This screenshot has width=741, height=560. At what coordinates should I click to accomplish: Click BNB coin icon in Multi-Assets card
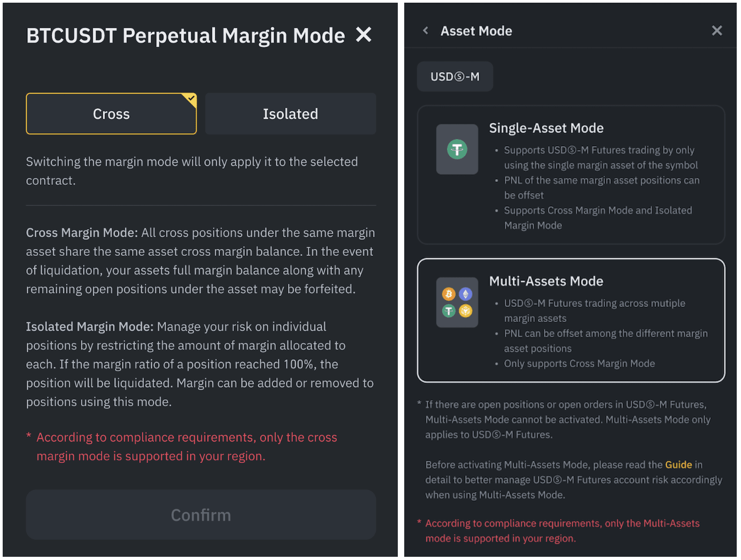[x=466, y=311]
